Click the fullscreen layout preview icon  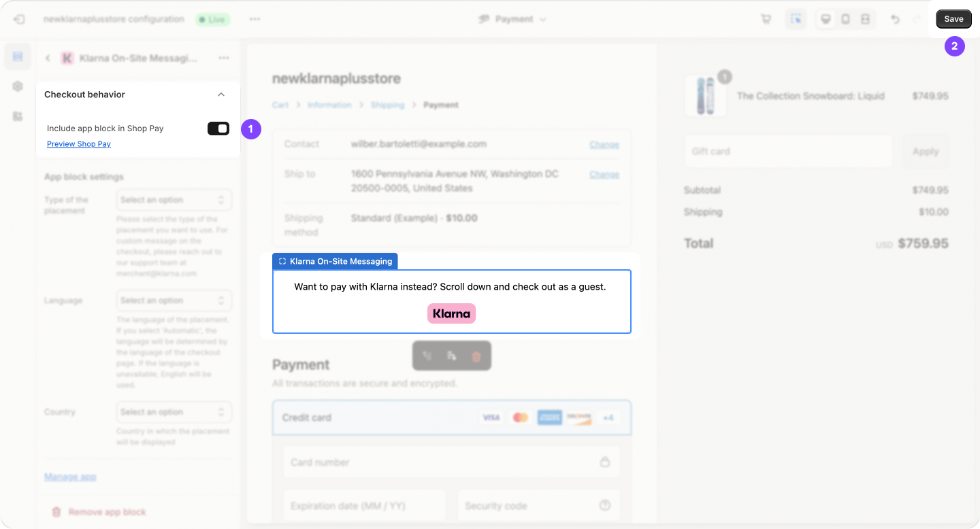pos(865,19)
